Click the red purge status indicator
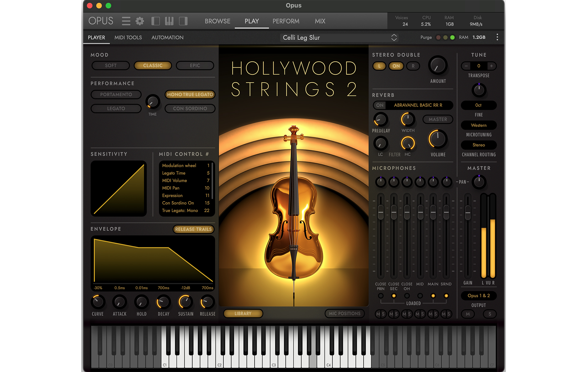588x372 pixels. [438, 37]
